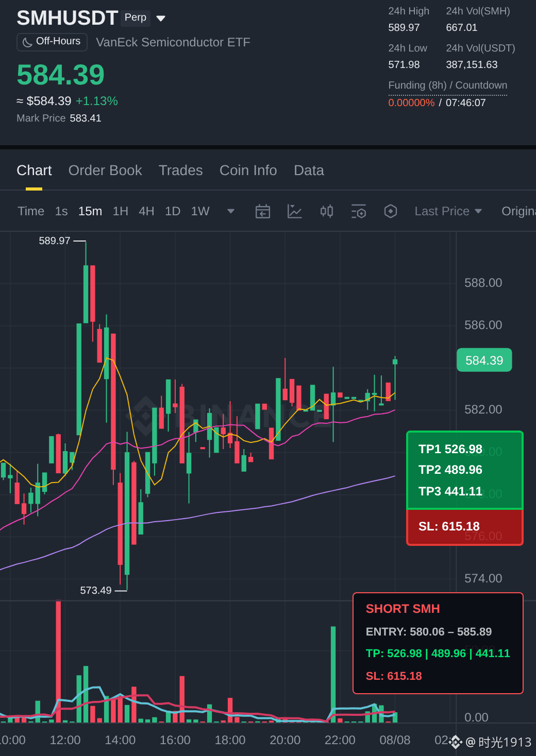This screenshot has width=536, height=756.
Task: Open the Last Price dropdown
Action: click(448, 211)
